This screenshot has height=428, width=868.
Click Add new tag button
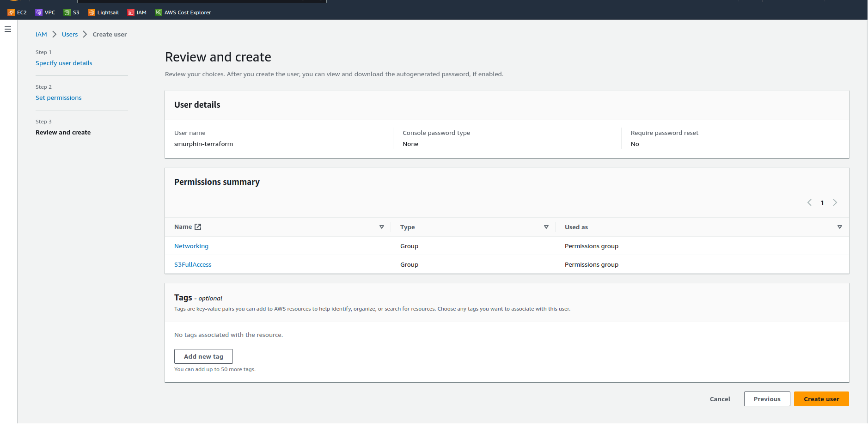pyautogui.click(x=203, y=356)
